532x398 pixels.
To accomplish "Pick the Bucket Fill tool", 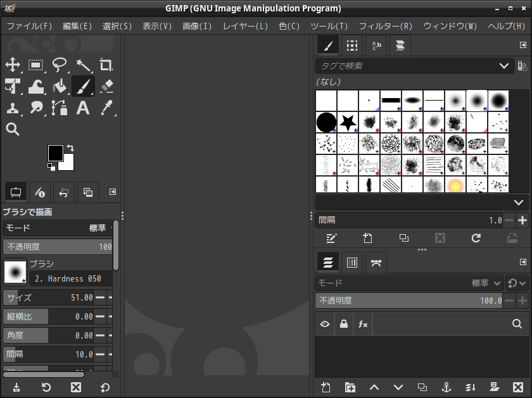I will 60,86.
